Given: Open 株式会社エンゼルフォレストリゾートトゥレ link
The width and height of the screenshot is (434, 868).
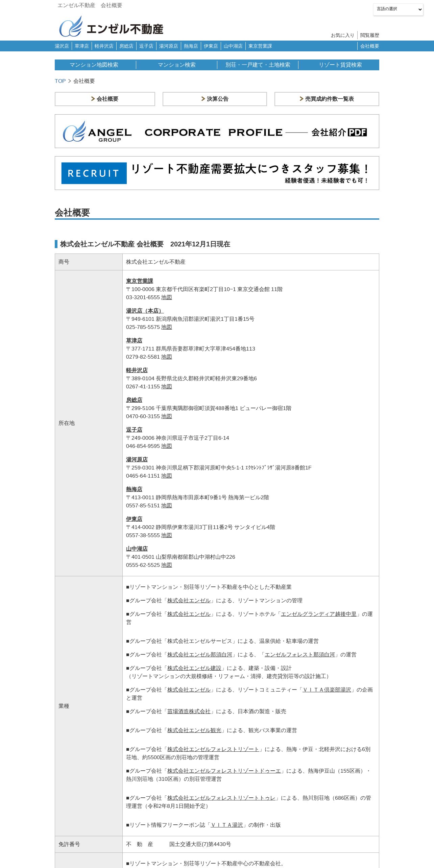Looking at the screenshot, I should point(221,798).
